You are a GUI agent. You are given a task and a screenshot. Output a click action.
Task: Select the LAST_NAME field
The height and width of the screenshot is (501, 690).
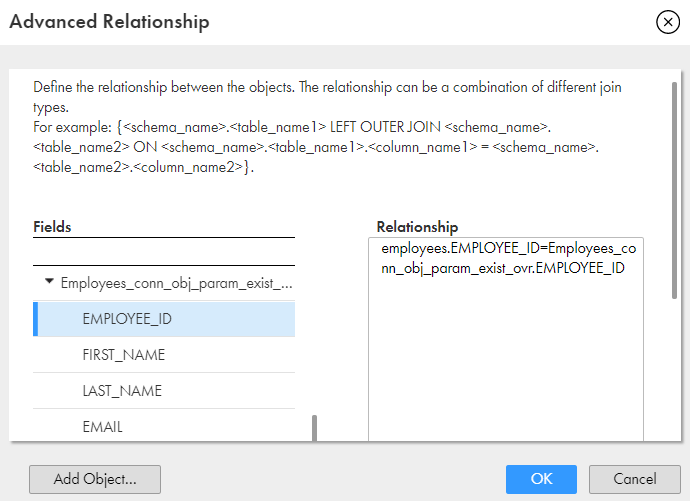coord(164,391)
